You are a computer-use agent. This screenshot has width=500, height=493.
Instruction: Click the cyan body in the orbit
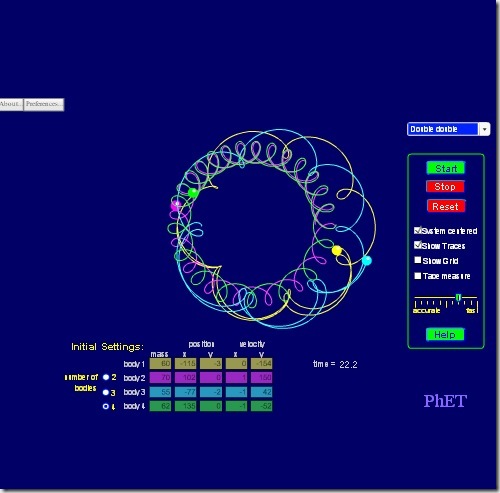367,260
